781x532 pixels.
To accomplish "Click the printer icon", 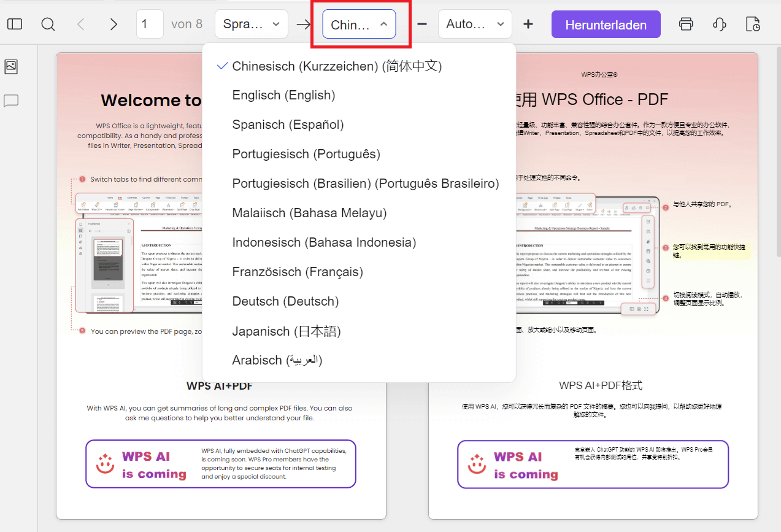I will pyautogui.click(x=686, y=24).
